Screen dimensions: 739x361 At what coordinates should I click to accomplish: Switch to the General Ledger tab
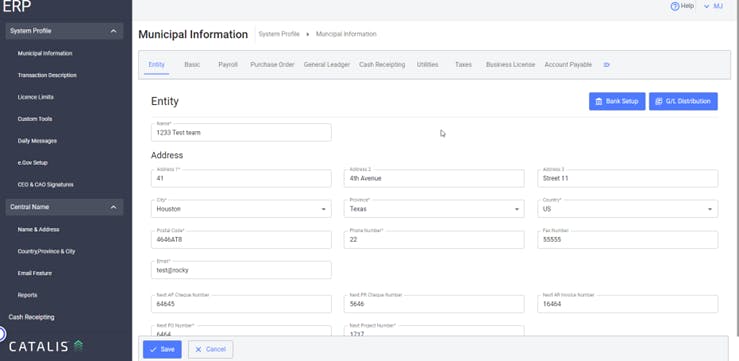(327, 65)
